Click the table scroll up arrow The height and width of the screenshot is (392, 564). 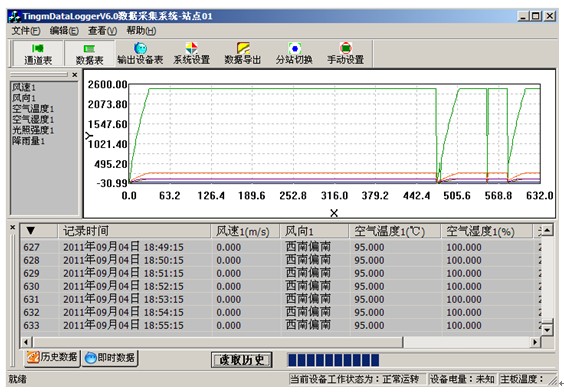point(547,230)
